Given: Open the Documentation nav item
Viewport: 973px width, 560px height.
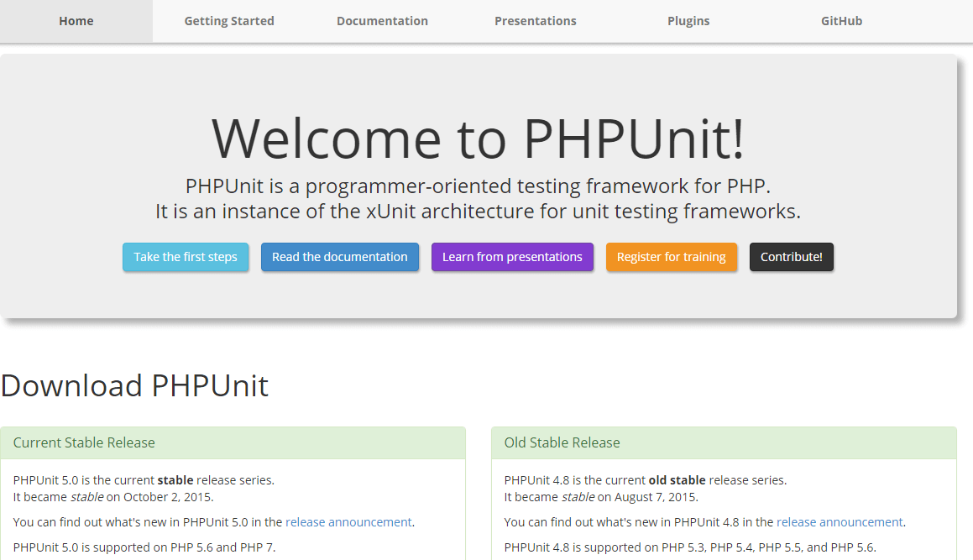Looking at the screenshot, I should click(382, 21).
